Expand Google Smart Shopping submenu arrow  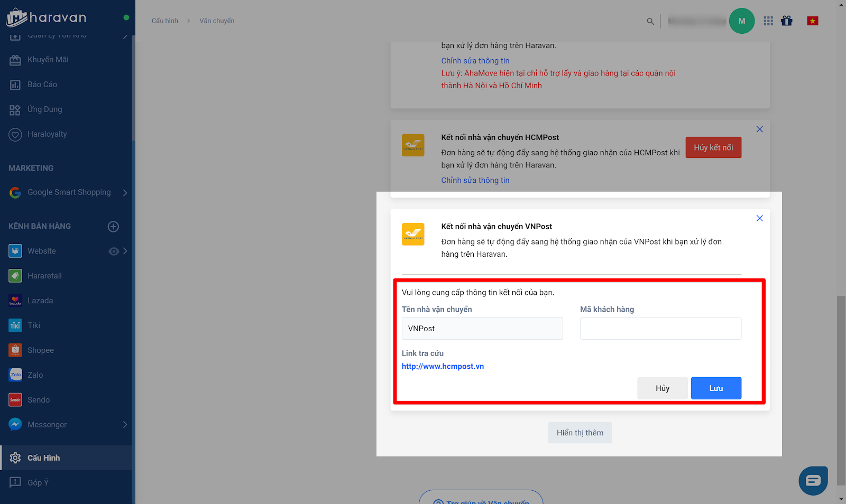tap(125, 192)
